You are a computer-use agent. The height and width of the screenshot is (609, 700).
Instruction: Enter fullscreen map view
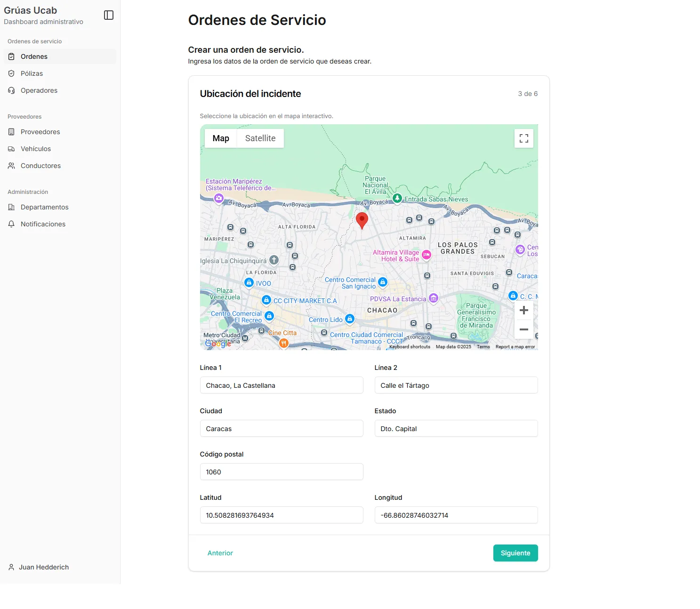click(523, 138)
